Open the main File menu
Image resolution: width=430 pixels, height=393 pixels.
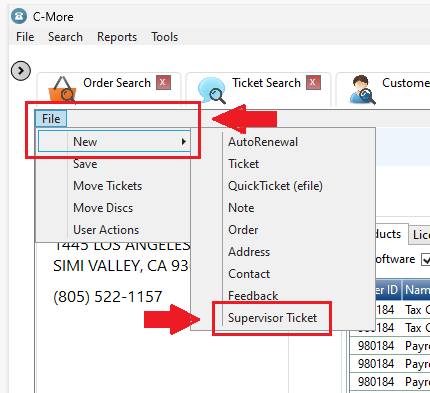click(x=25, y=37)
